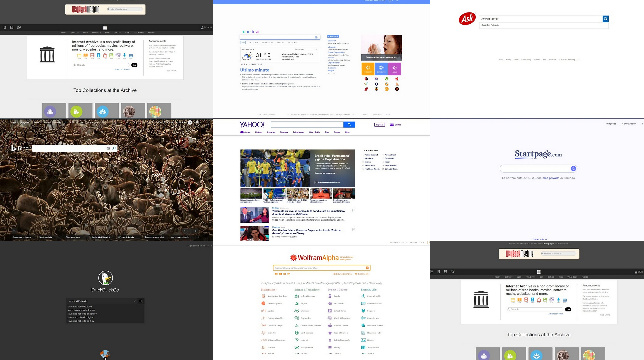
Task: Open Yahoo 'Deportes' nav item
Action: point(271,132)
